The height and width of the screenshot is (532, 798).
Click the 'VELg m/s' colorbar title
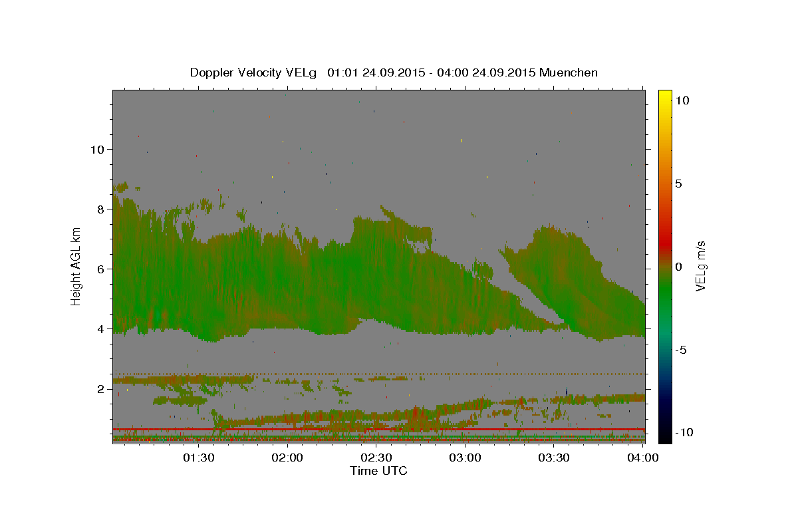click(700, 267)
